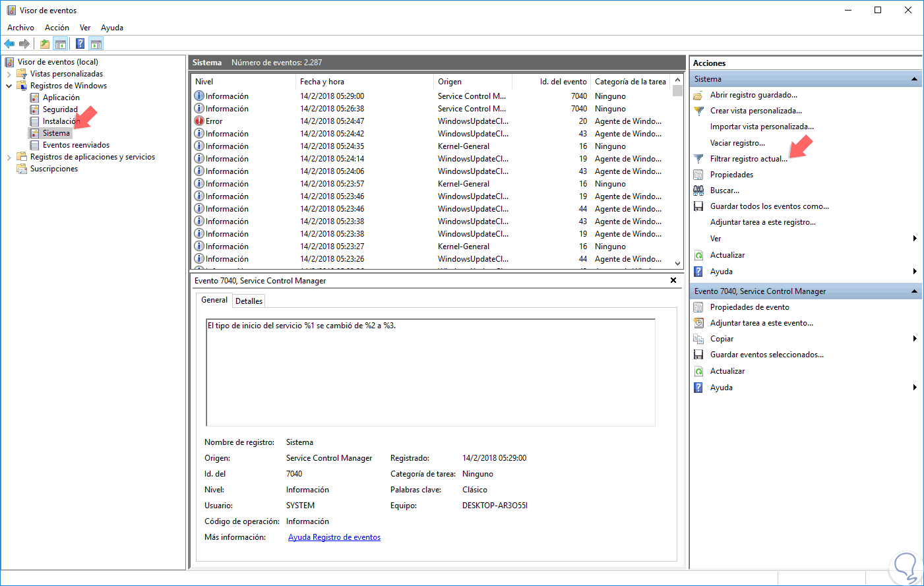
Task: Click Adjuntar tarea a este registro action
Action: pos(763,222)
